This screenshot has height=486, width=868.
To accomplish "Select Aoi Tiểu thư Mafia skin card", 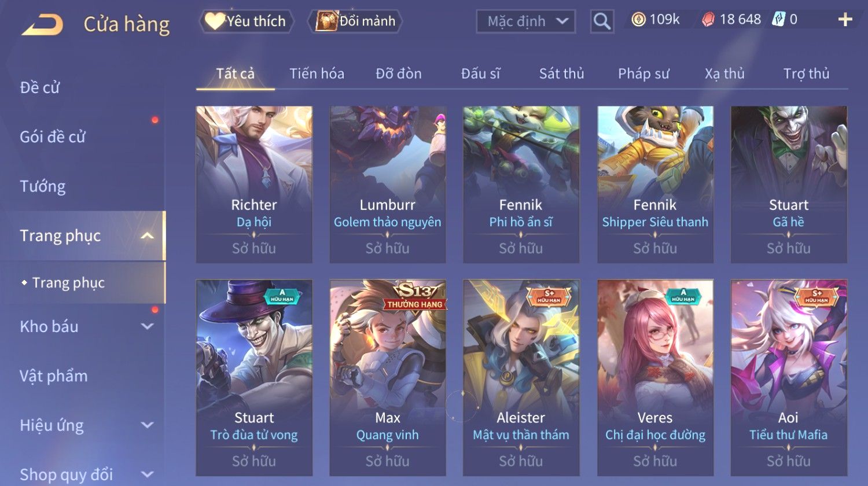I will [x=789, y=378].
